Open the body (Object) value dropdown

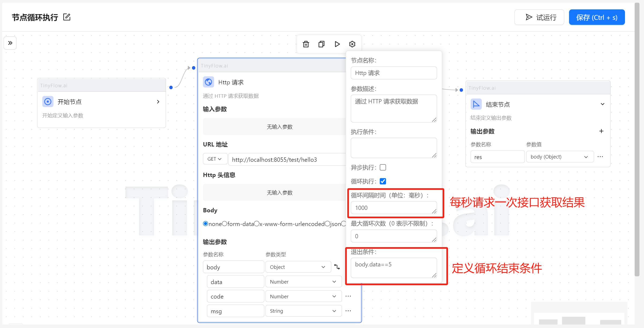pos(560,157)
